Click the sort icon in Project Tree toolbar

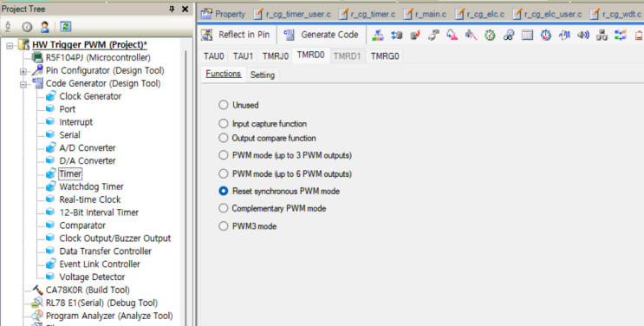tap(8, 27)
